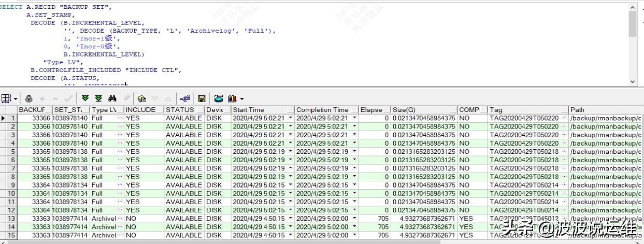
Task: Click the STATUS column header
Action: pos(183,110)
